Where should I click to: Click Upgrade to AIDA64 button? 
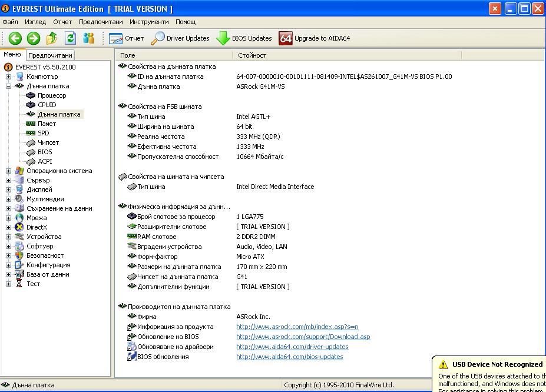315,38
